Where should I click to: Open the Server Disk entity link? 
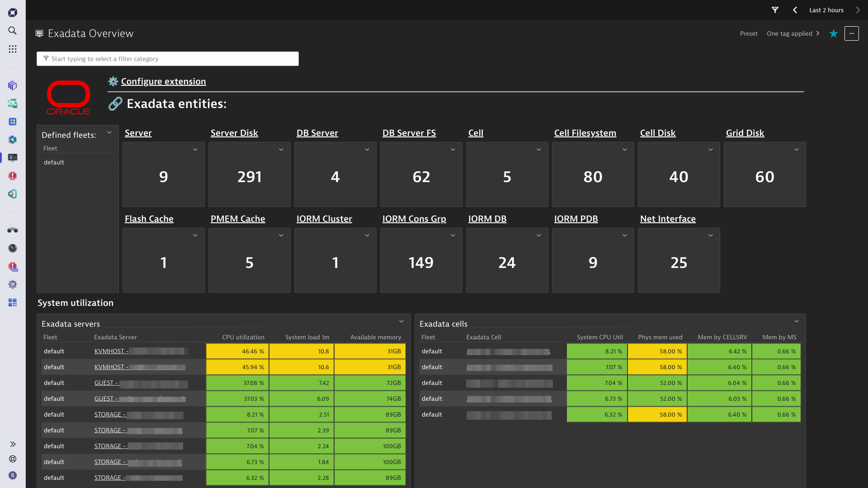(x=234, y=133)
